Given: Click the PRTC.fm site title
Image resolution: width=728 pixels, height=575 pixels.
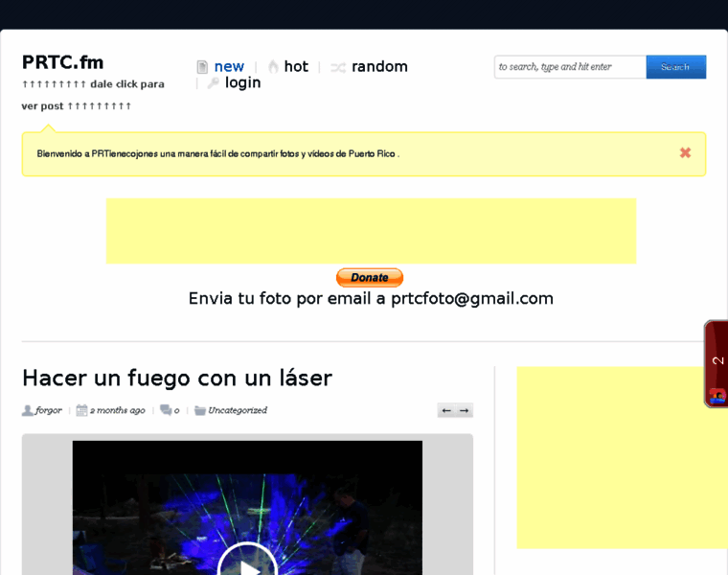Looking at the screenshot, I should click(x=62, y=62).
